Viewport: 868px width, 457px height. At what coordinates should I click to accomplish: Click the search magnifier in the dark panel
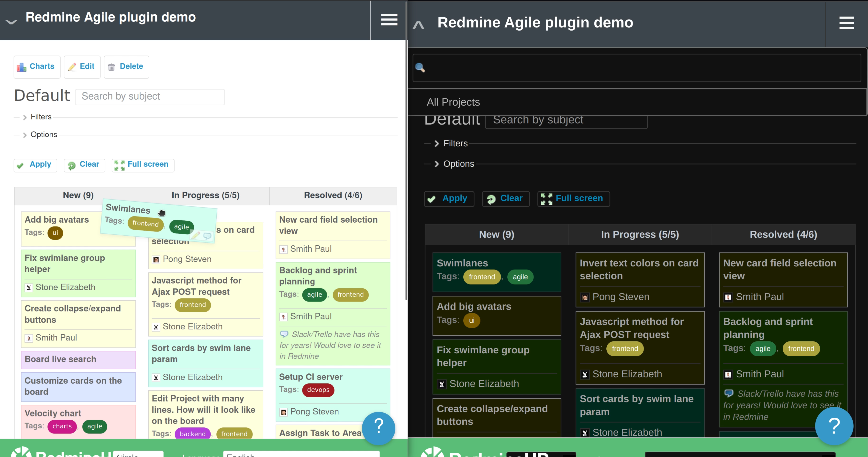coord(420,68)
